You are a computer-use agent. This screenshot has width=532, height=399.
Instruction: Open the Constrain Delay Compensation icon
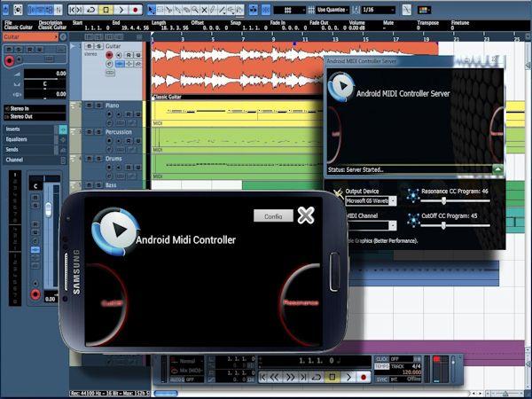point(18,10)
